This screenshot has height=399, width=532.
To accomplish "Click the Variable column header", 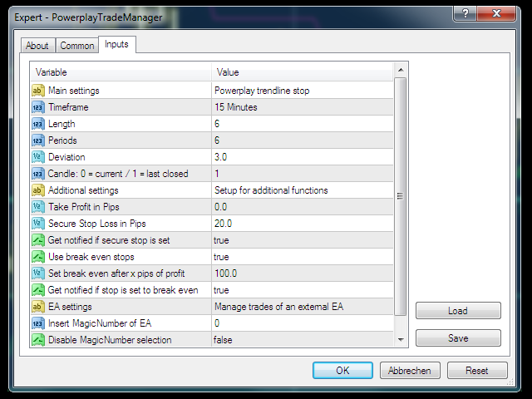I will click(121, 72).
